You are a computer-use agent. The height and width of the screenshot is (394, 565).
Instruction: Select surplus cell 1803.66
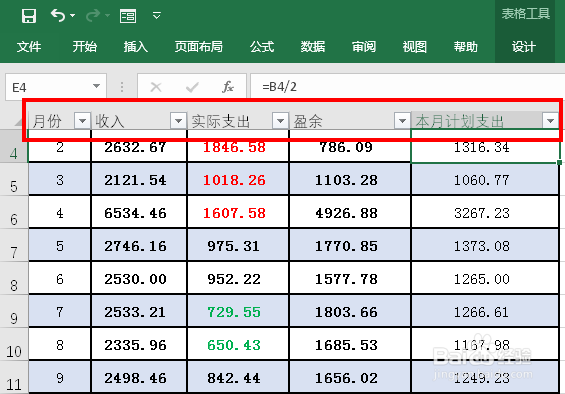click(x=350, y=311)
